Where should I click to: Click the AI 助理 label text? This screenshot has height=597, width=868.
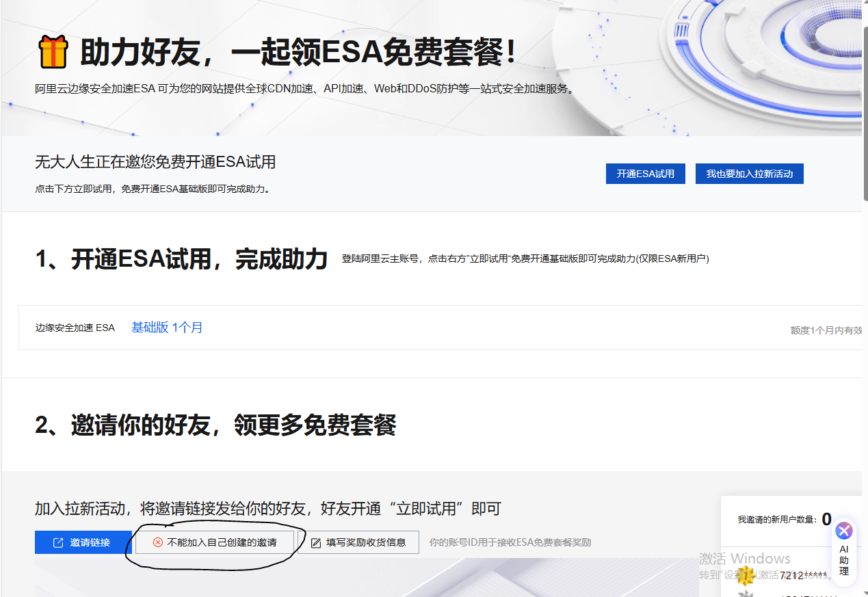[844, 560]
